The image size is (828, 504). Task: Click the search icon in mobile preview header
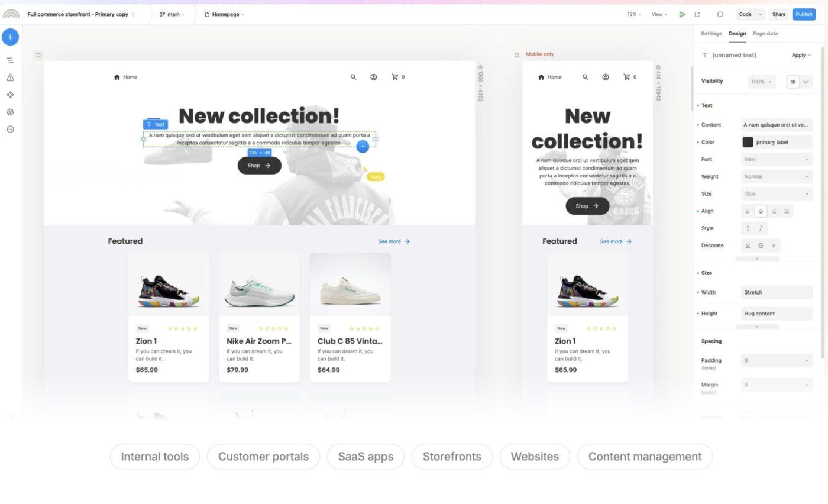click(586, 77)
